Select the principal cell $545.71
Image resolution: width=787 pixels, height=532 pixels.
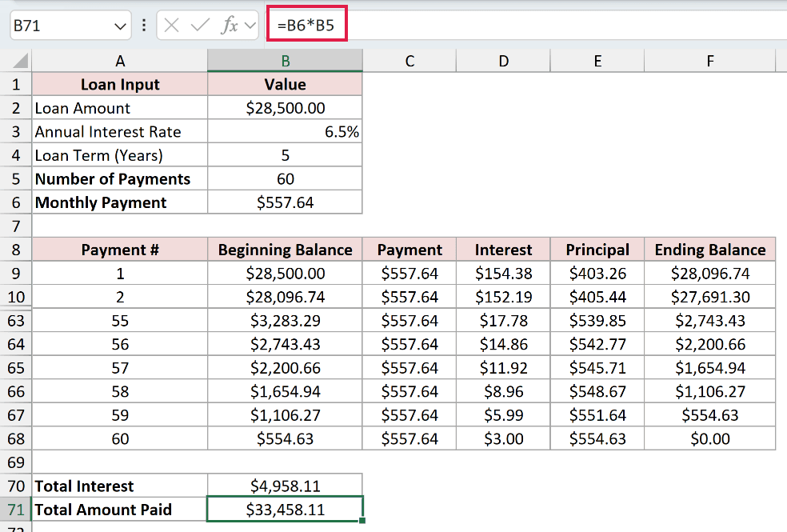point(597,367)
